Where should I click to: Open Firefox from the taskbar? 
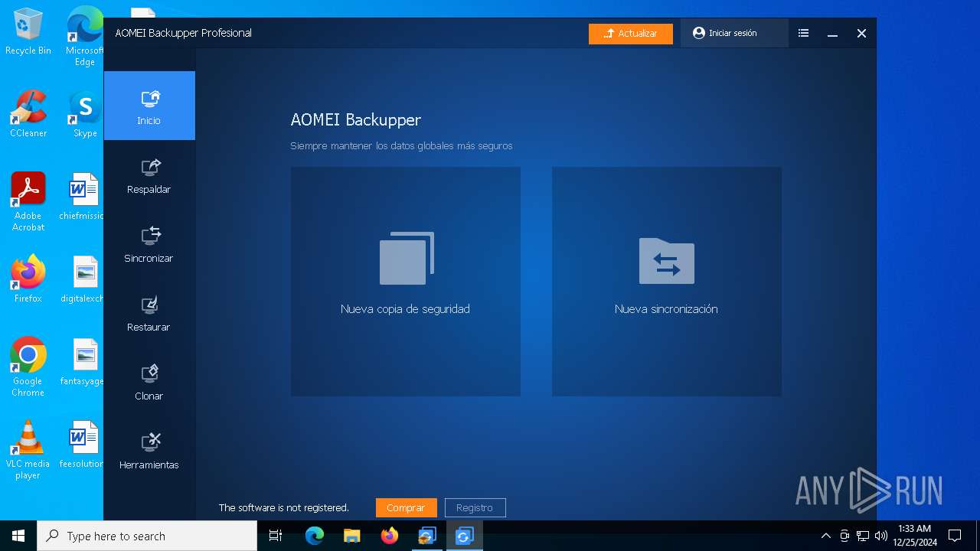pos(390,536)
